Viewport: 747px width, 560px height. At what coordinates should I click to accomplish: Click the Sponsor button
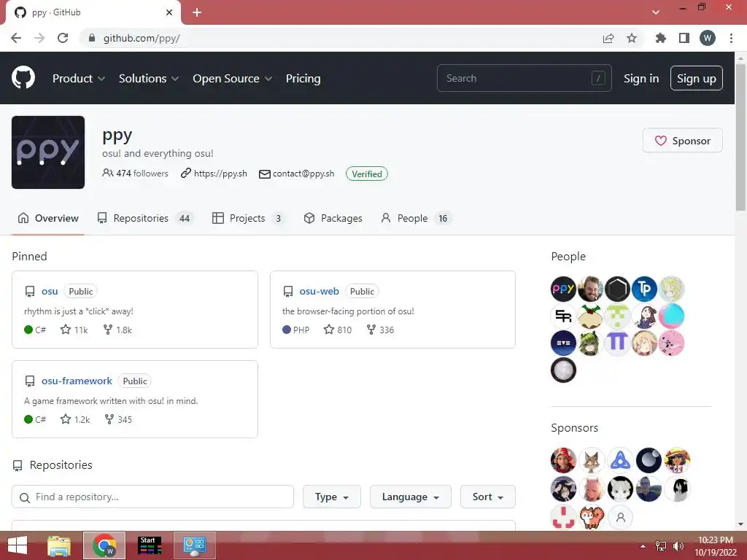pyautogui.click(x=683, y=141)
